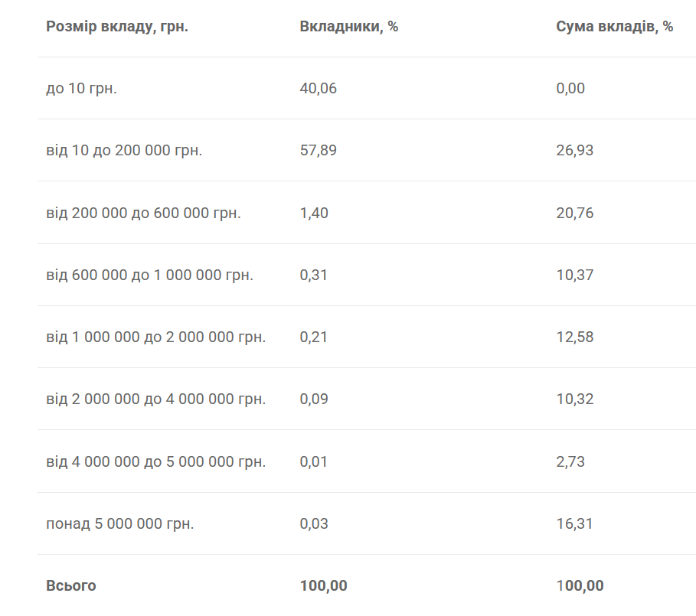Click the "понад 5 000 000 грн." row label

click(119, 523)
